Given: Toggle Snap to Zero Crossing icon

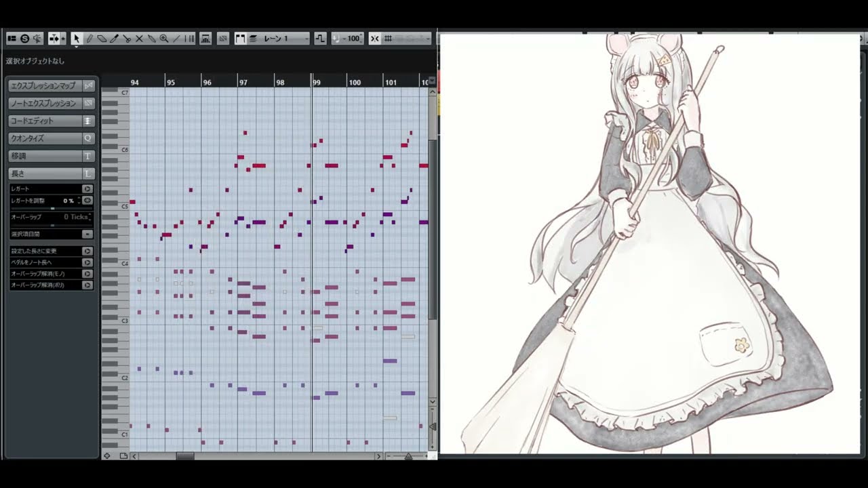Looking at the screenshot, I should tap(374, 39).
